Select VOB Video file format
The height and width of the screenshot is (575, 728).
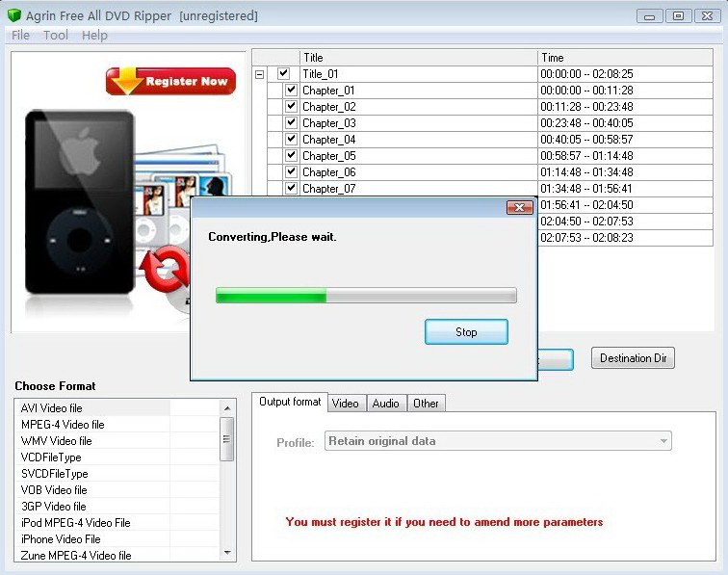tap(117, 490)
